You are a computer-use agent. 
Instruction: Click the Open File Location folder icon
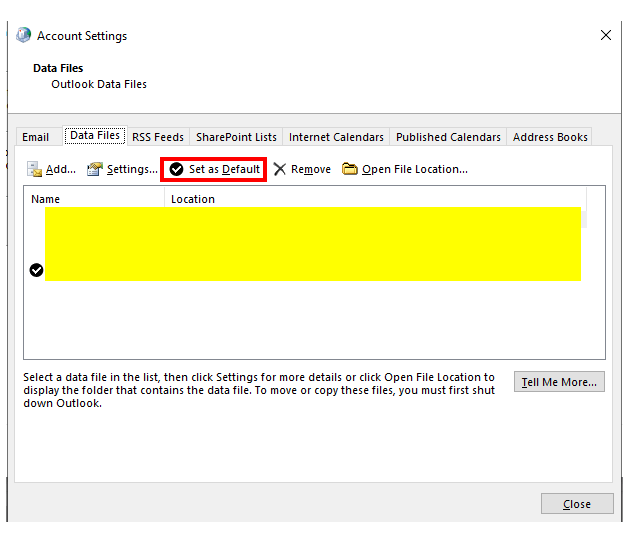point(350,169)
